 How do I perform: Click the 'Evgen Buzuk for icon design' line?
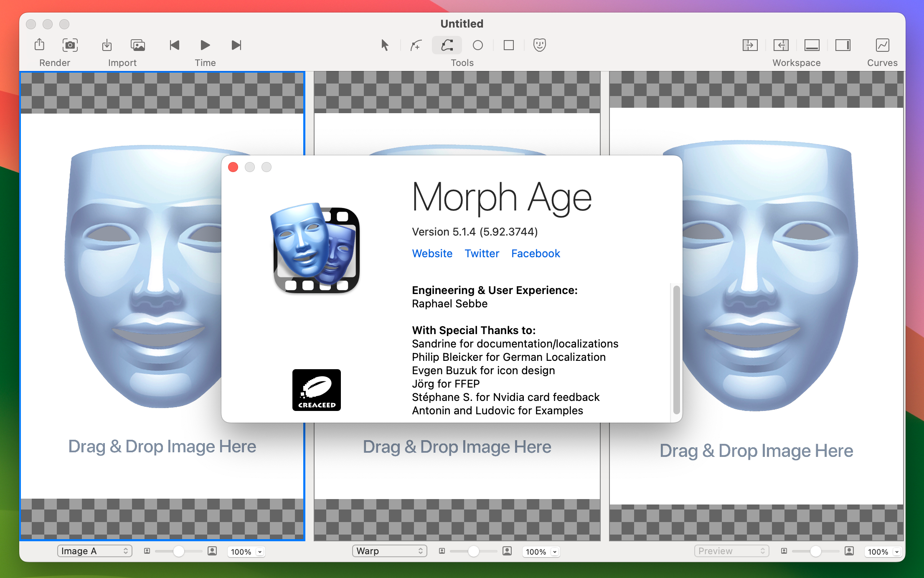(x=483, y=370)
